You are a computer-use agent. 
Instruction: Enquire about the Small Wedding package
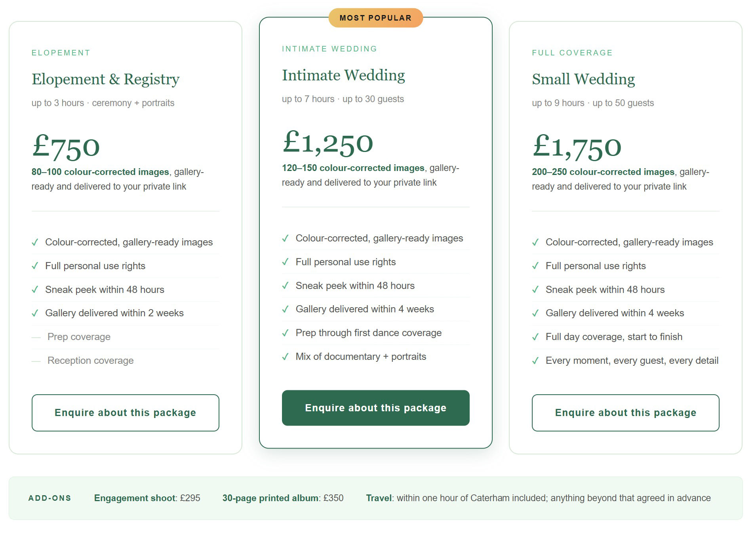[625, 412]
